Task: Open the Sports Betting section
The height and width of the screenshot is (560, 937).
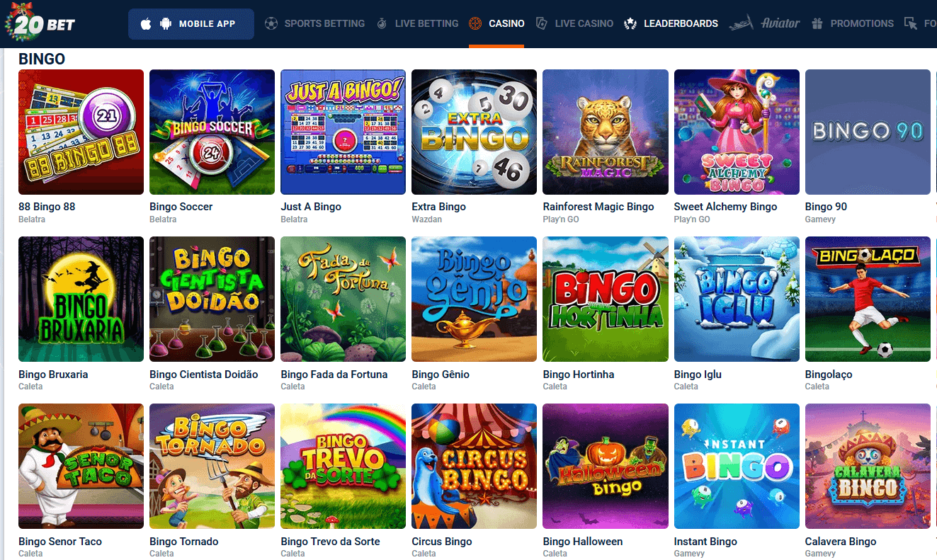Action: [314, 23]
